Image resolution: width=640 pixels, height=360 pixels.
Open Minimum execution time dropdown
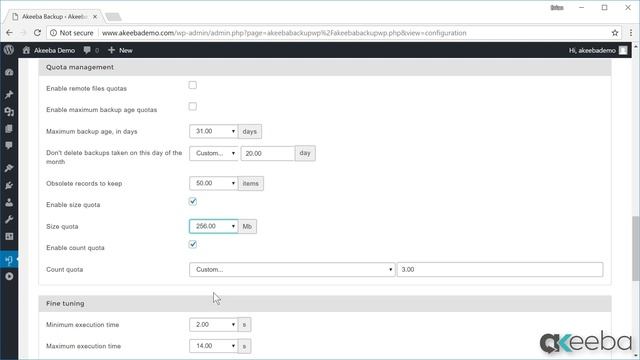213,324
